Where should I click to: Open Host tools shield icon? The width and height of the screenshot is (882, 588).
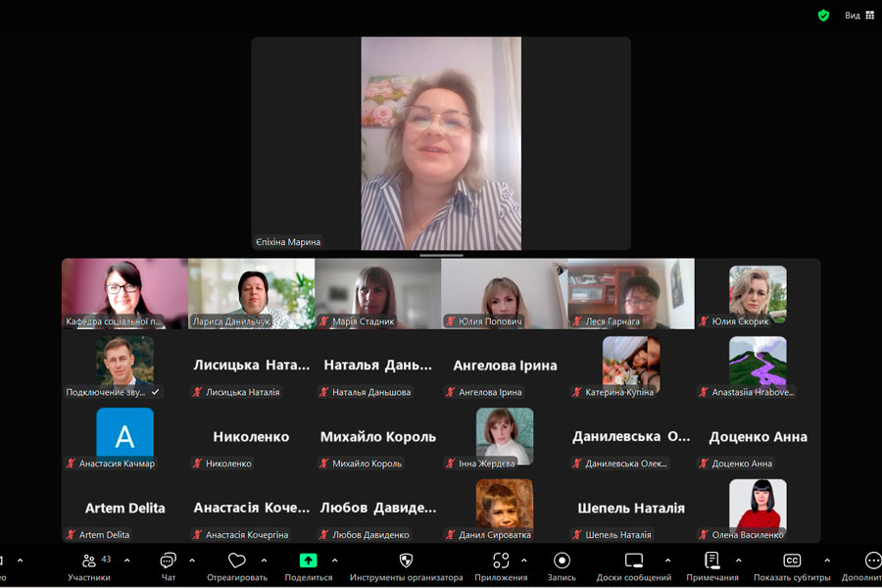point(406,561)
